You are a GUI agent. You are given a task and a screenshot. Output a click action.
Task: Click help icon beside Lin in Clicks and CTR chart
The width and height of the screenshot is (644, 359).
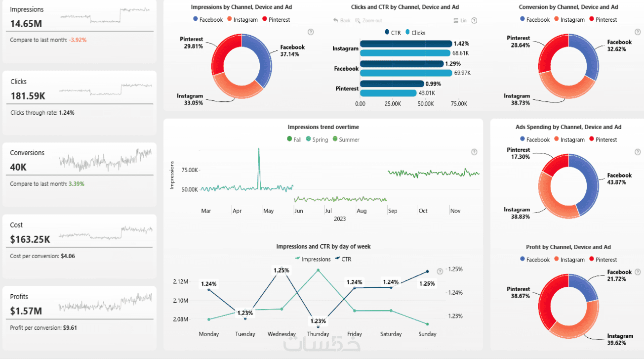tap(474, 20)
